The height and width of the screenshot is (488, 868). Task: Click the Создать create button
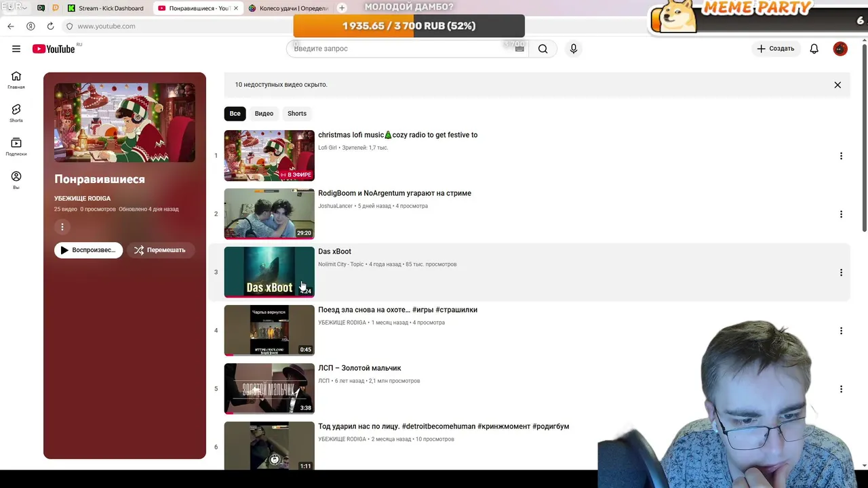pos(775,49)
